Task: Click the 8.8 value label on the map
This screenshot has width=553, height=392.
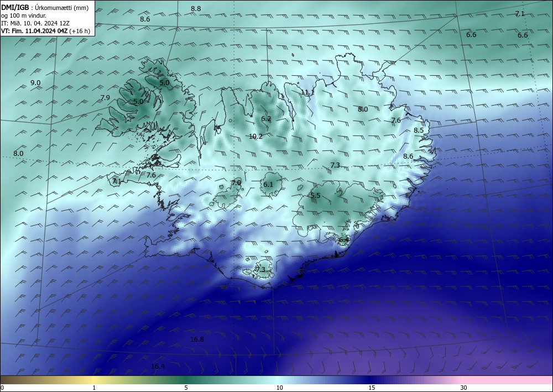Action: point(196,8)
